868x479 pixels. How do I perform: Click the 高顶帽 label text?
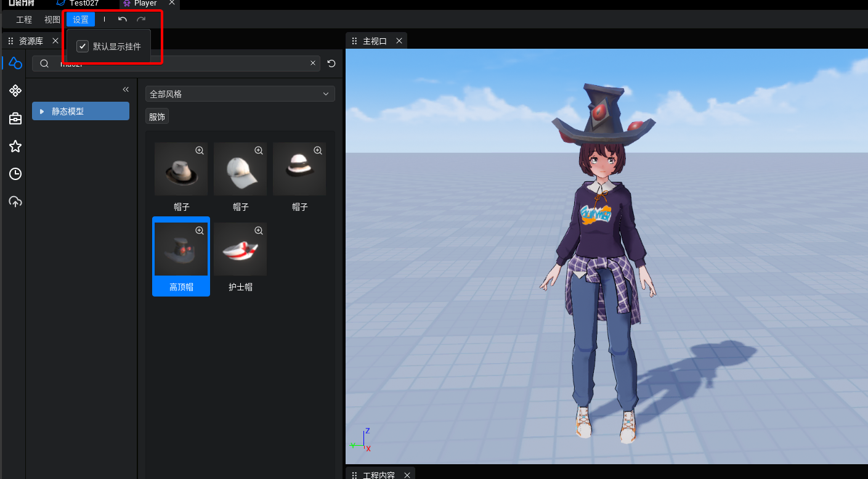[x=181, y=287]
